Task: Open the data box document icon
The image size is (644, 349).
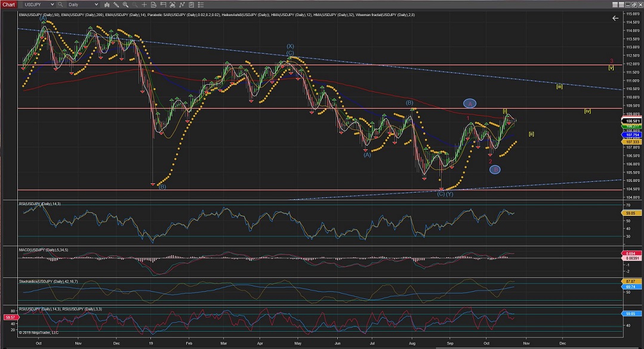Action: (153, 5)
